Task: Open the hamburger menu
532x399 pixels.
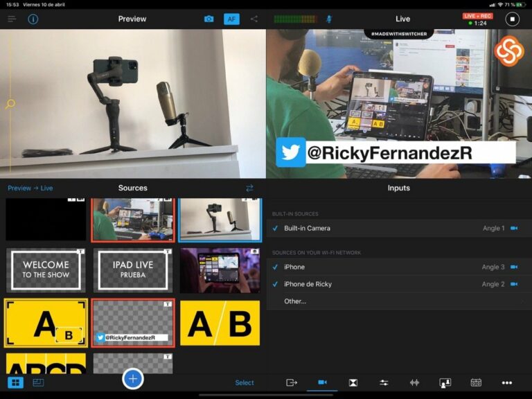Action: (x=12, y=19)
